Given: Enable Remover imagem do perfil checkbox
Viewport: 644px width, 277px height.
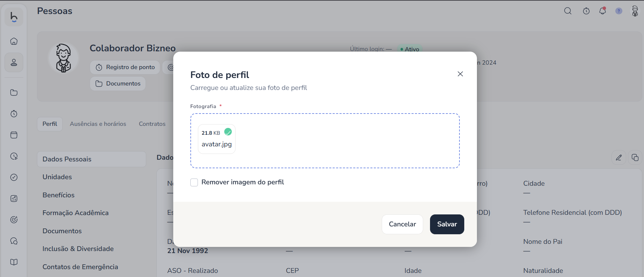Looking at the screenshot, I should 194,183.
